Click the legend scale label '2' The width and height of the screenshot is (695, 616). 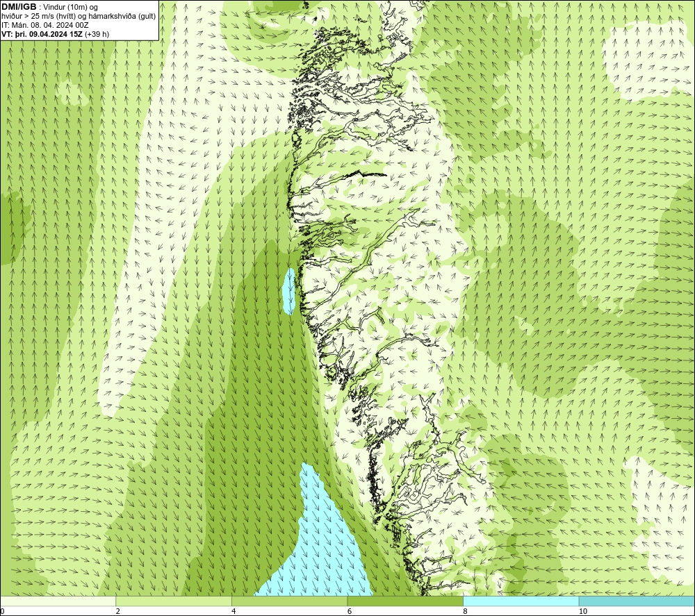[x=118, y=611]
